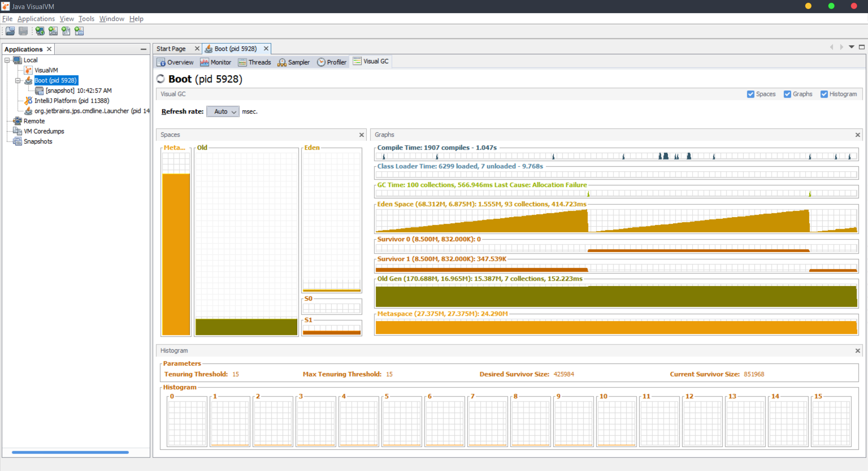The height and width of the screenshot is (471, 868).
Task: Click the S1 survivor space box
Action: click(332, 328)
